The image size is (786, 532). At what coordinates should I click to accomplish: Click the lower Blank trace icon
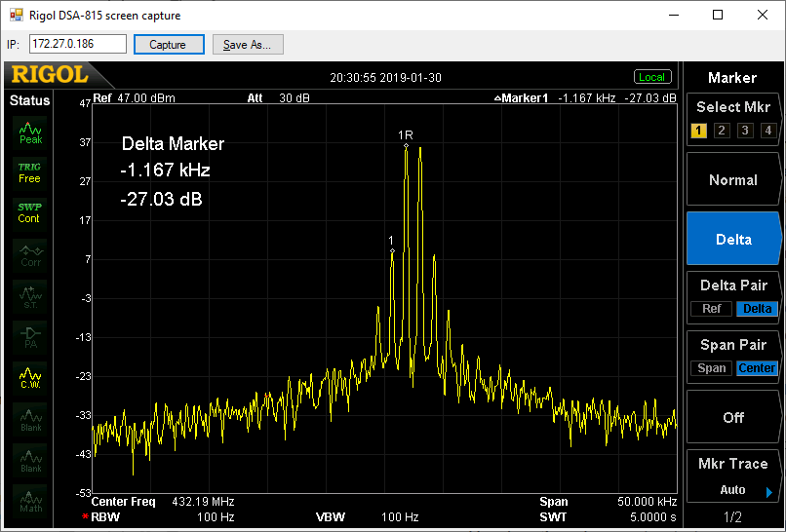click(30, 461)
